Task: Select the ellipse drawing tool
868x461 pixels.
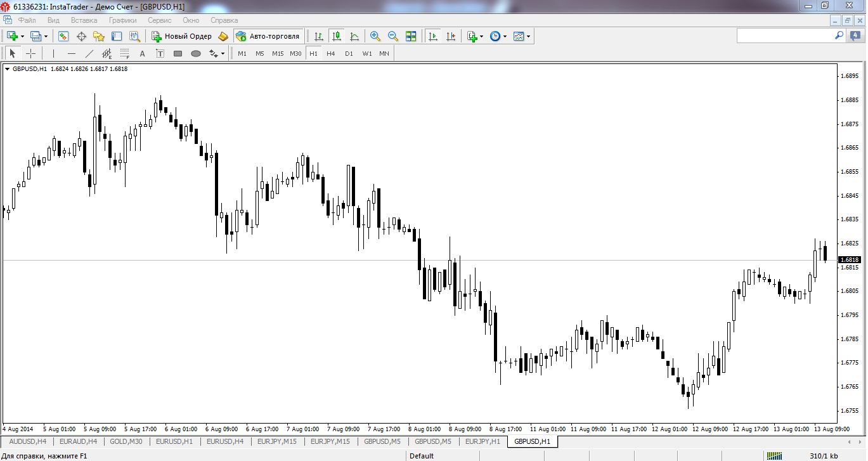Action: pos(196,54)
